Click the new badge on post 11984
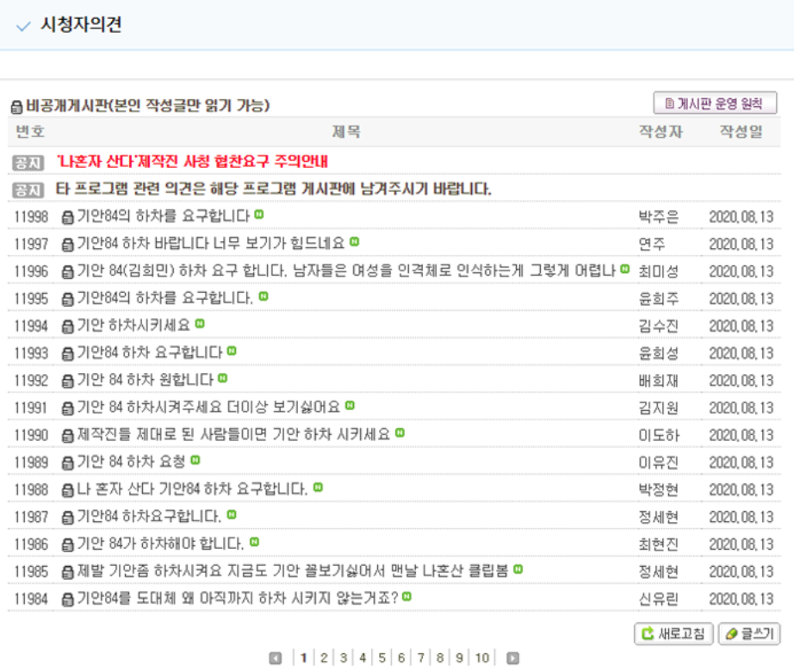Screen dimensions: 794x672 [x=406, y=596]
